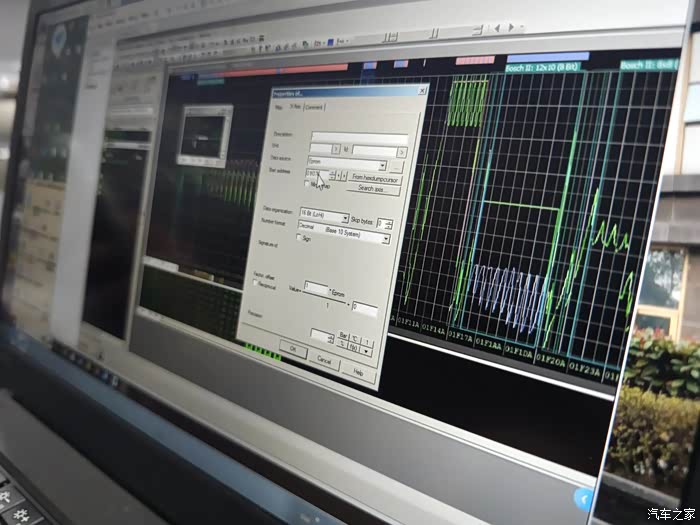Click the right-pointing arrow in the top toolbar
Image resolution: width=700 pixels, height=525 pixels.
point(512,28)
